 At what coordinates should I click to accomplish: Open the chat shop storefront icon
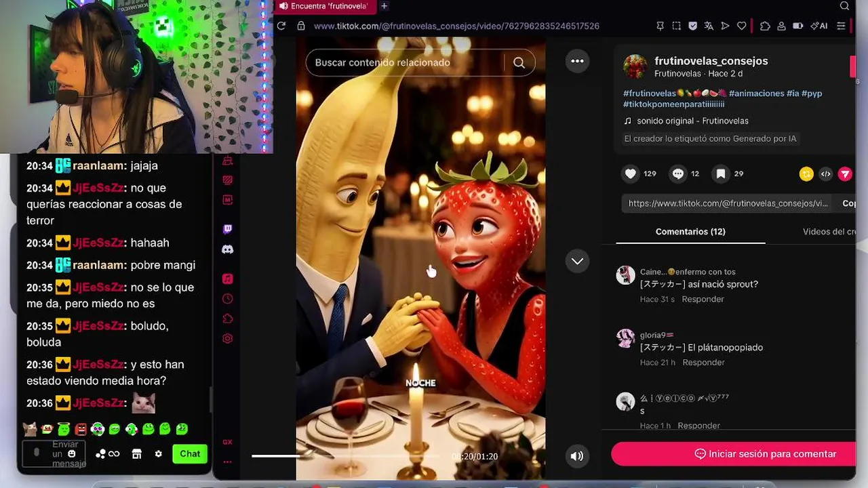[x=136, y=453]
